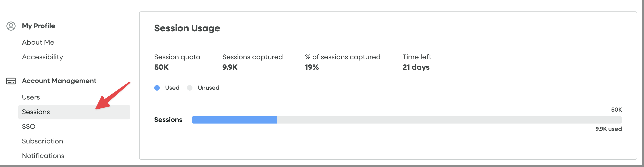
Task: Click the My Profile header label
Action: [x=38, y=26]
